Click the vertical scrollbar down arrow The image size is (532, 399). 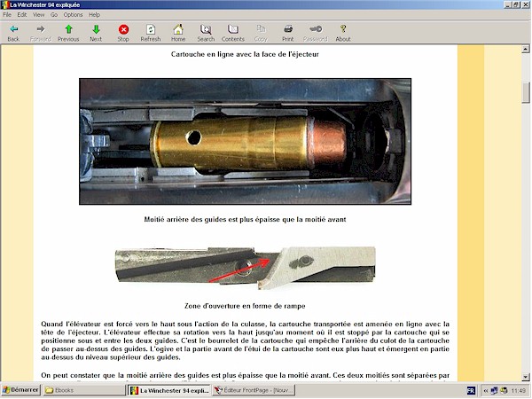526,376
